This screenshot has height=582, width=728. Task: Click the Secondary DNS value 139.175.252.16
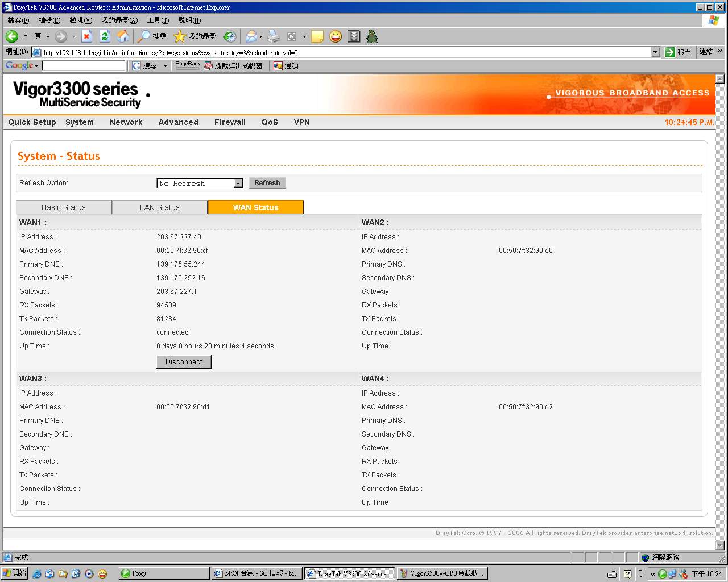[x=181, y=278]
